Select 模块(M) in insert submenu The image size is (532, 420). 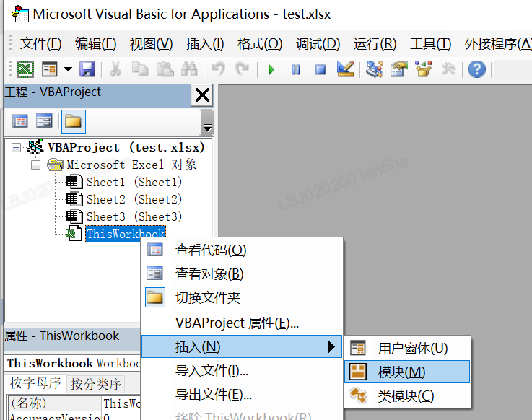coord(407,372)
